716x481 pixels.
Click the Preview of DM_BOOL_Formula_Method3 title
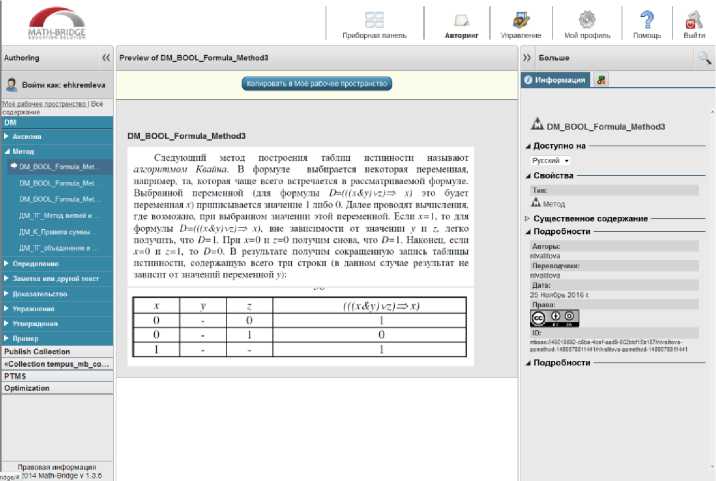pyautogui.click(x=194, y=58)
